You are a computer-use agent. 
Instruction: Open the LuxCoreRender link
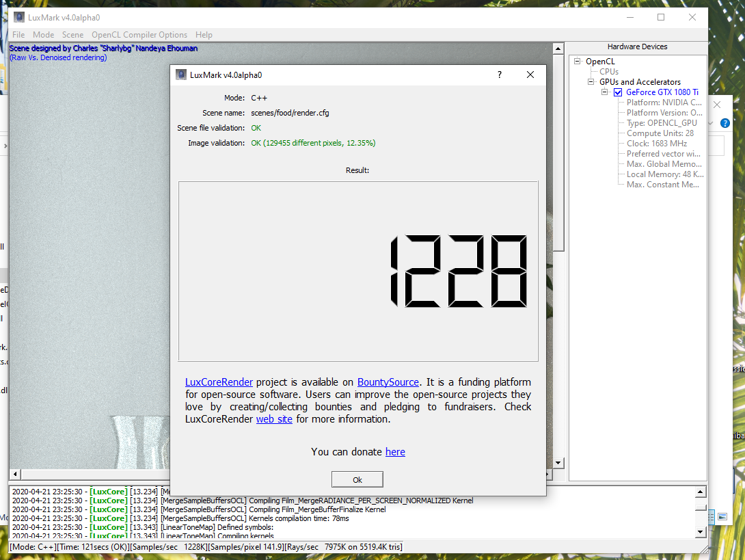click(219, 382)
